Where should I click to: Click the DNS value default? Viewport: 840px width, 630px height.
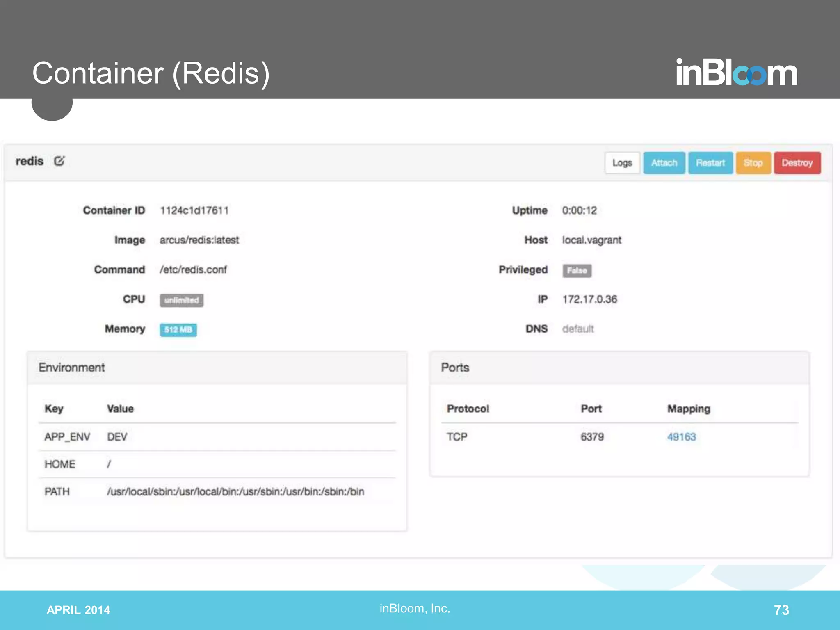coord(577,329)
